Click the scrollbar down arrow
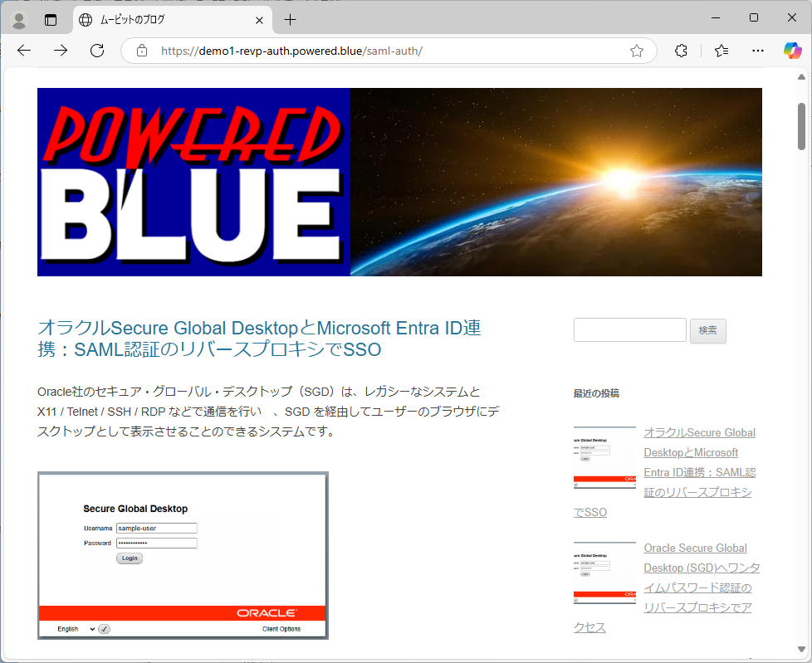This screenshot has width=812, height=663. pos(801,649)
